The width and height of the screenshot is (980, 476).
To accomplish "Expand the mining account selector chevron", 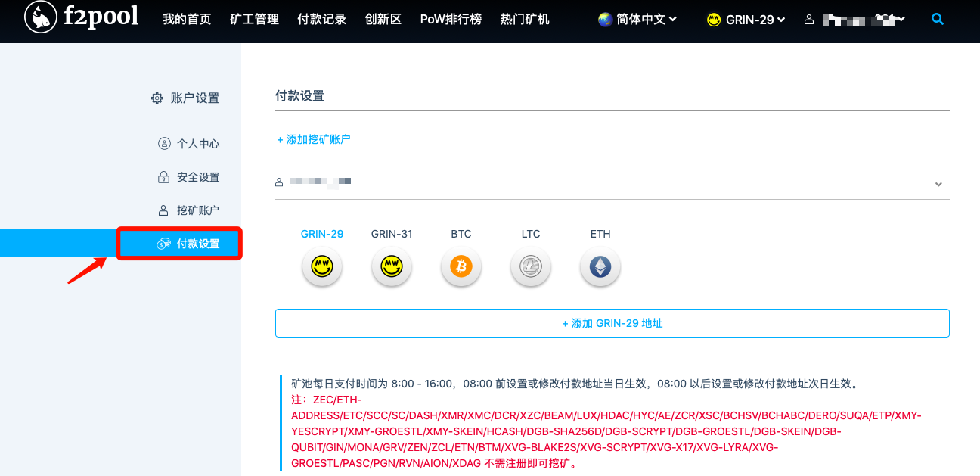I will (938, 184).
